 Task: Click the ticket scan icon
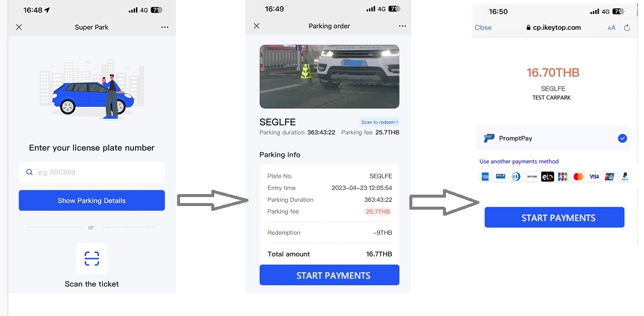[x=92, y=259]
